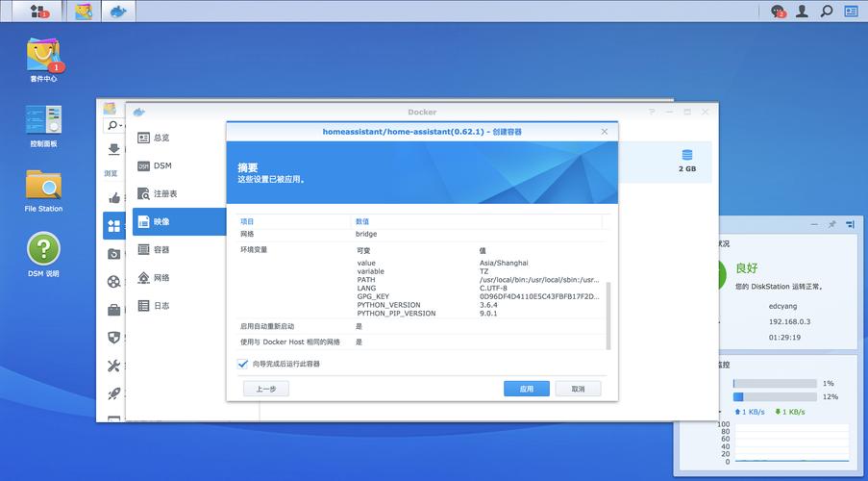Select the all packages grid category icon
This screenshot has width=868, height=481.
(x=114, y=226)
